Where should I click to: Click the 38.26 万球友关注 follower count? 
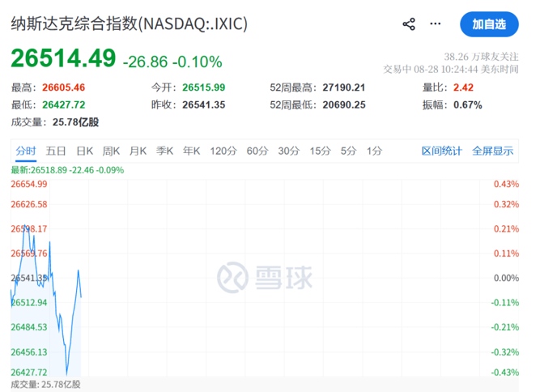click(481, 57)
